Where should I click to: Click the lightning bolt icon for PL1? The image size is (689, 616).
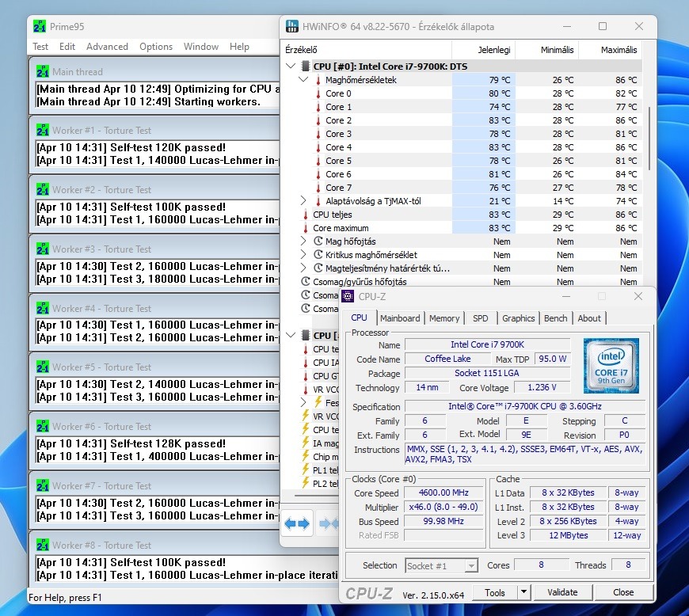point(306,470)
